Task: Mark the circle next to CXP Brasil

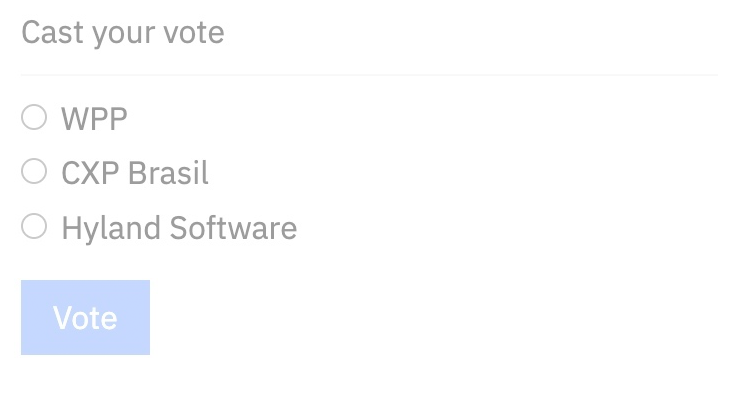Action: [x=34, y=171]
